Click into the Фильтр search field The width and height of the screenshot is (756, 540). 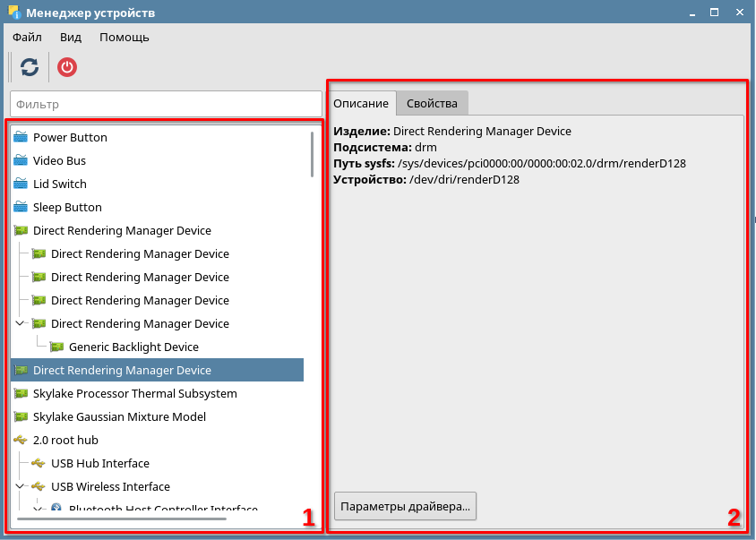(166, 104)
